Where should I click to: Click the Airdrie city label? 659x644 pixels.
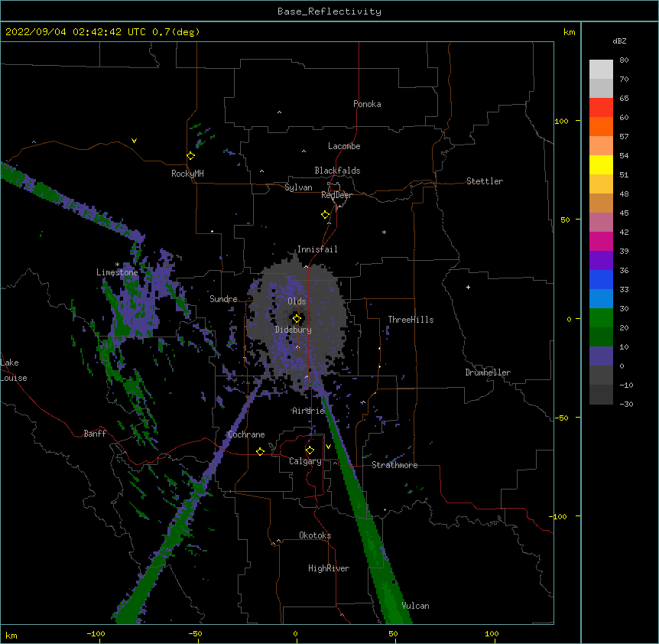tap(309, 411)
